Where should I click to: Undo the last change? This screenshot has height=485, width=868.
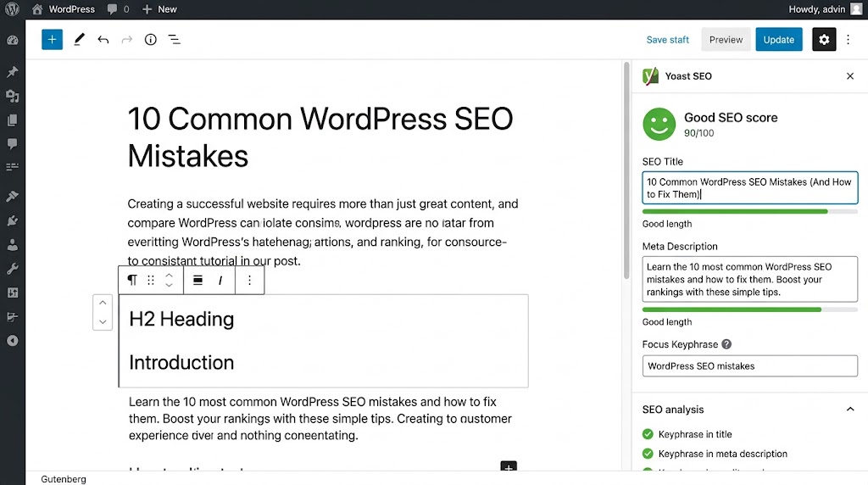[x=103, y=39]
